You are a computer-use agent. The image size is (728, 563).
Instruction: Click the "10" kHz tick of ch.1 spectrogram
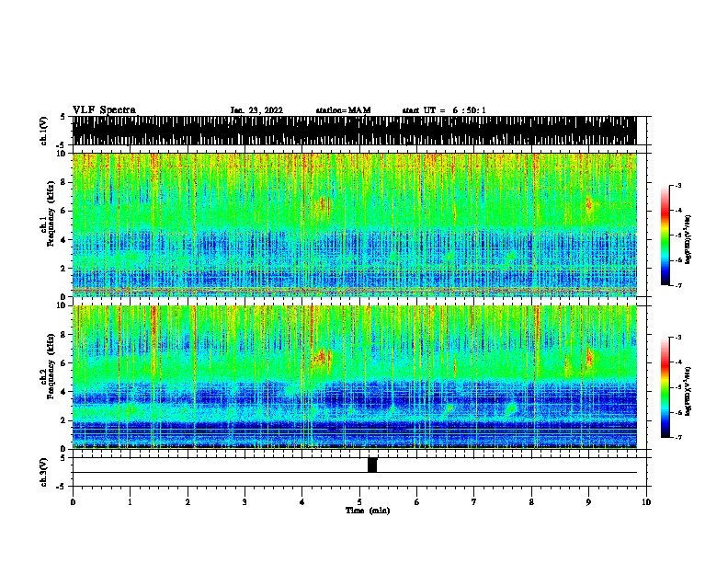(63, 154)
